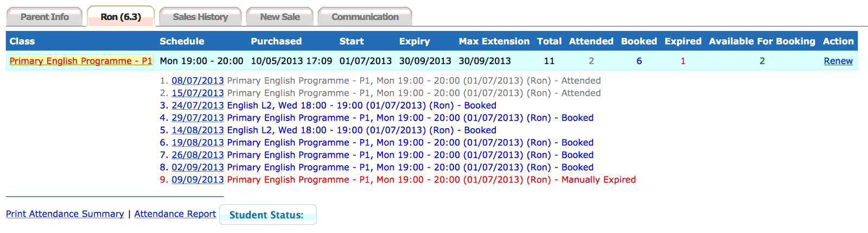868x233 pixels.
Task: Click the Renew action link
Action: click(838, 61)
